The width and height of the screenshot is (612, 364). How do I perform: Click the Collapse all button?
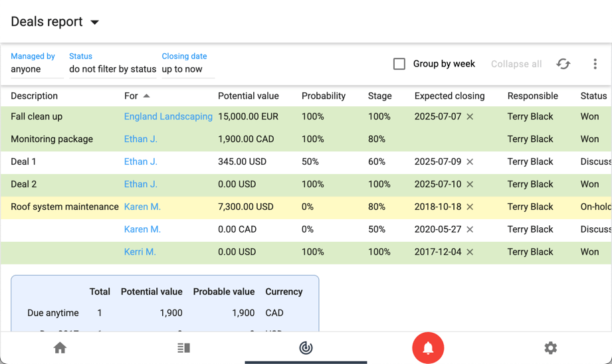(x=516, y=64)
